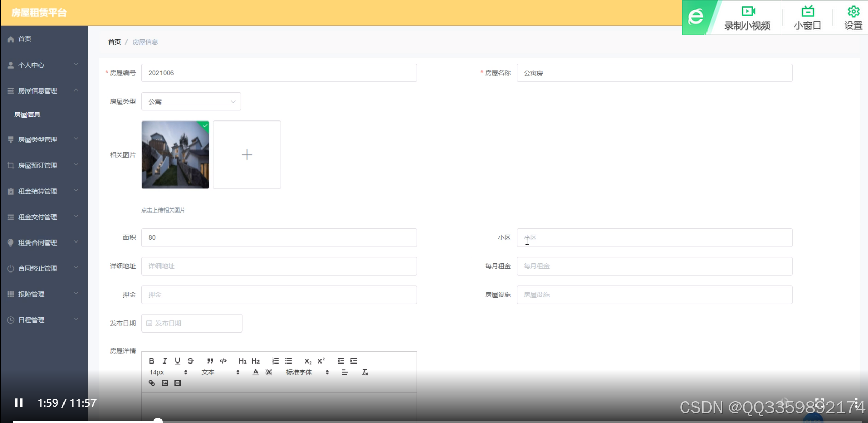Create an ordered numbered list

click(275, 361)
